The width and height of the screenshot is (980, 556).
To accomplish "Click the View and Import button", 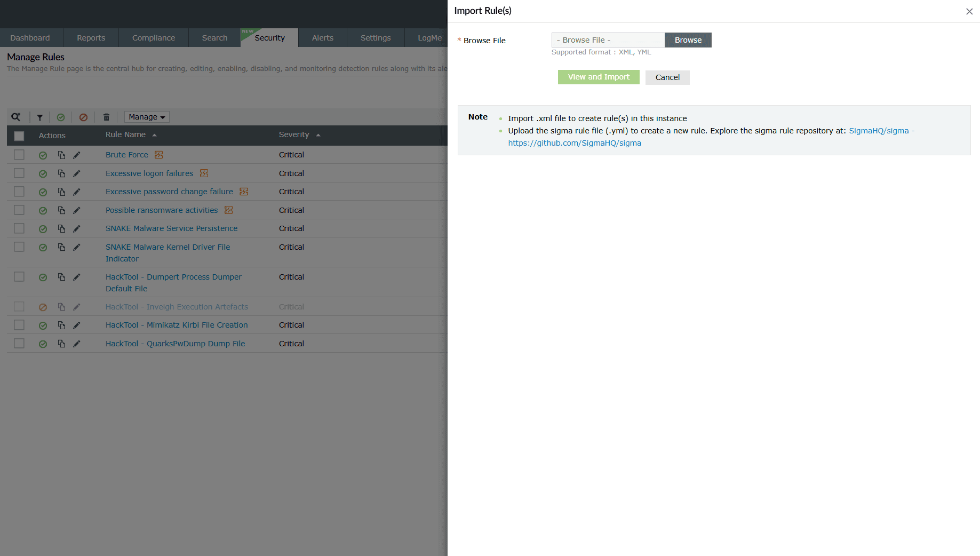I will [598, 77].
